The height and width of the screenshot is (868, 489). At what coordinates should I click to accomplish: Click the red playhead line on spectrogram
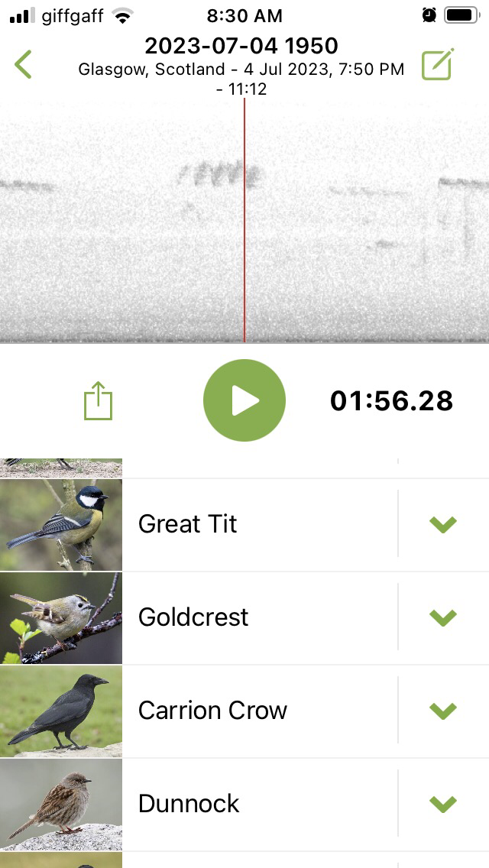click(244, 220)
